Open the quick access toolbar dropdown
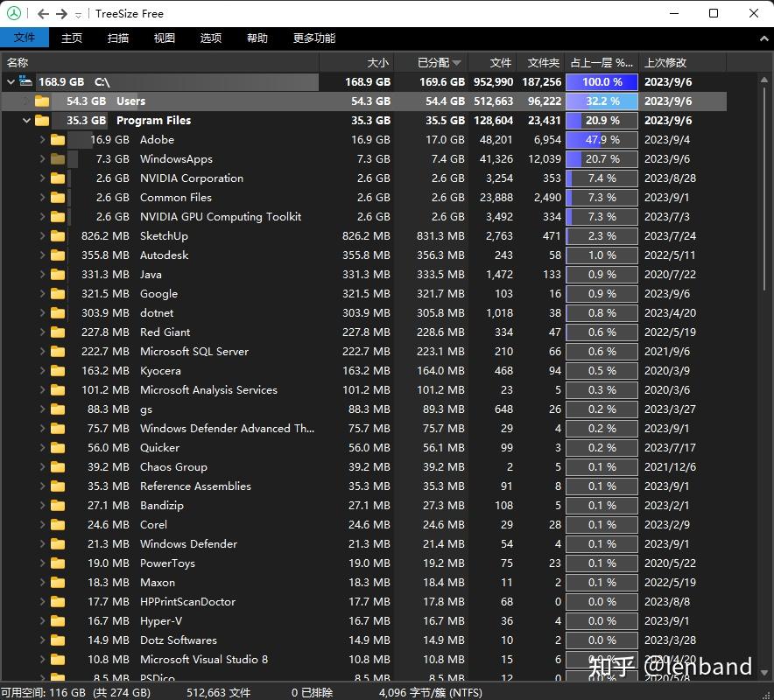This screenshot has height=700, width=774. click(78, 15)
